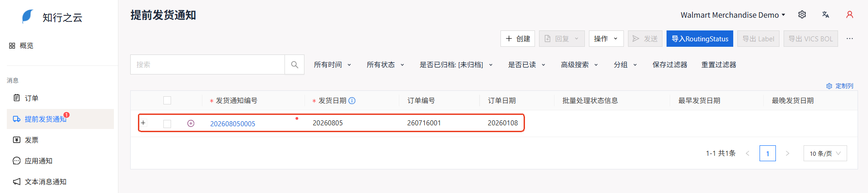The height and width of the screenshot is (193, 868).
Task: Click into the 搜索 search field
Action: pyautogui.click(x=208, y=64)
